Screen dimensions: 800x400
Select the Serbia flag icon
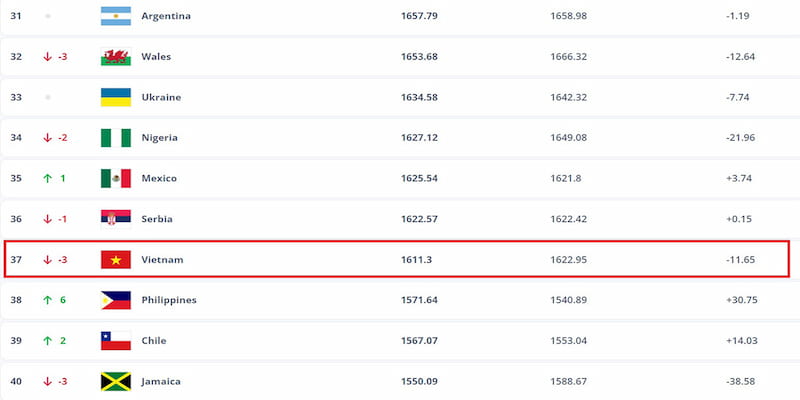116,219
